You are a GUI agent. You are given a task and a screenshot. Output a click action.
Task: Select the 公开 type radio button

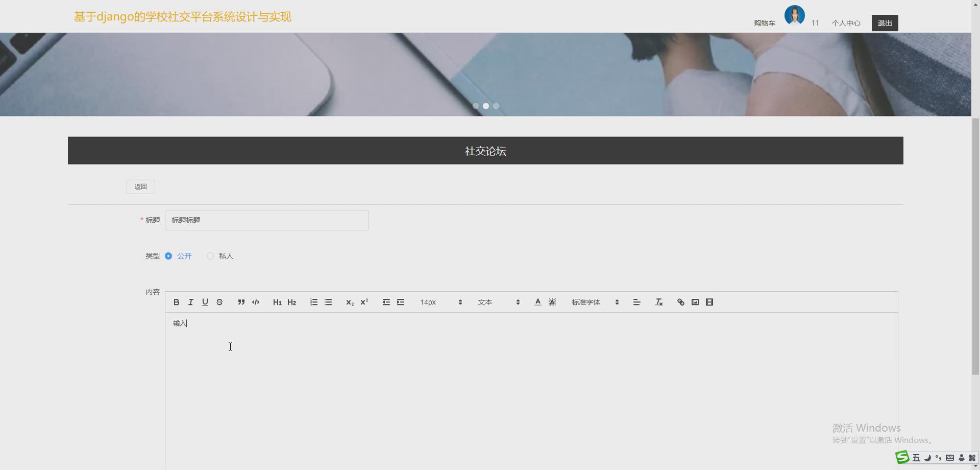168,256
